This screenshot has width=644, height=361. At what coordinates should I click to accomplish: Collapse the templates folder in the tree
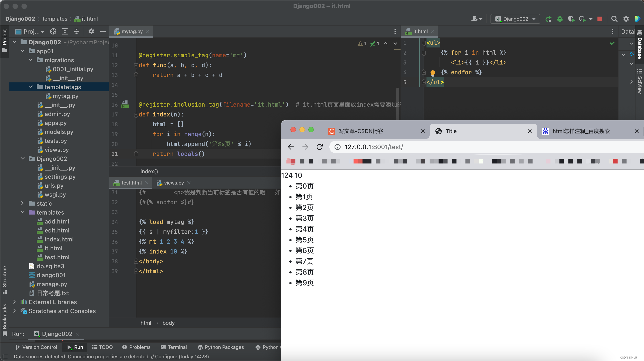click(23, 212)
